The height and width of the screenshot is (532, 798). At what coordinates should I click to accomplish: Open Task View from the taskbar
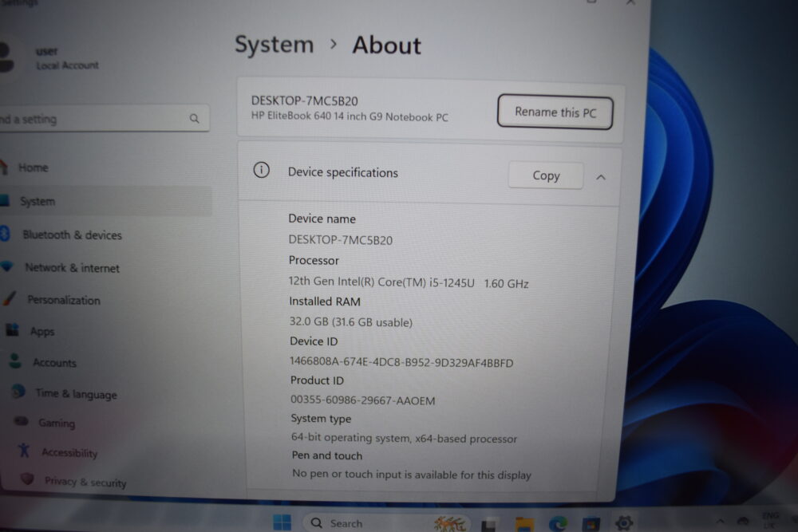[489, 526]
